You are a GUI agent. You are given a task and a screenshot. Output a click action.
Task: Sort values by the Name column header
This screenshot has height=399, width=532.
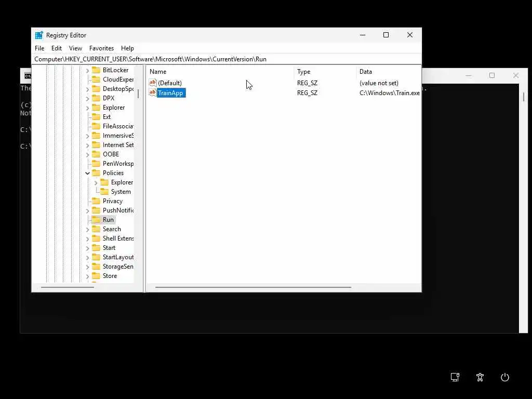[x=220, y=72]
